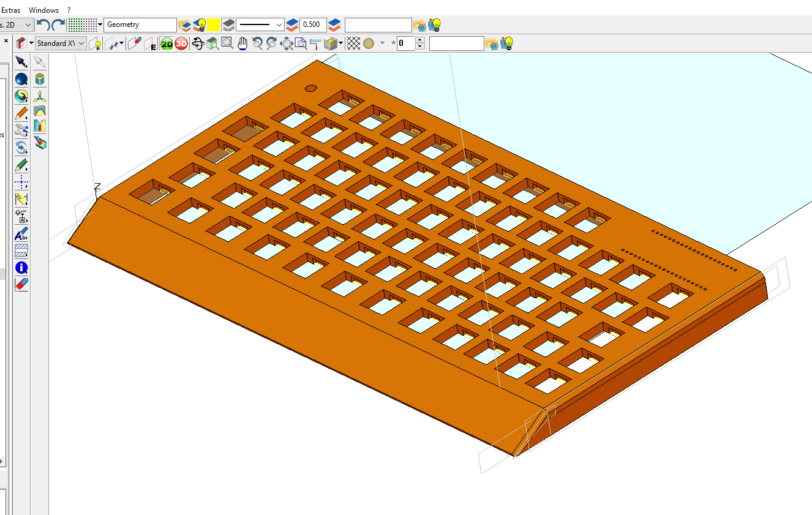Switch to 2D view mode
This screenshot has height=515, width=812.
point(167,43)
